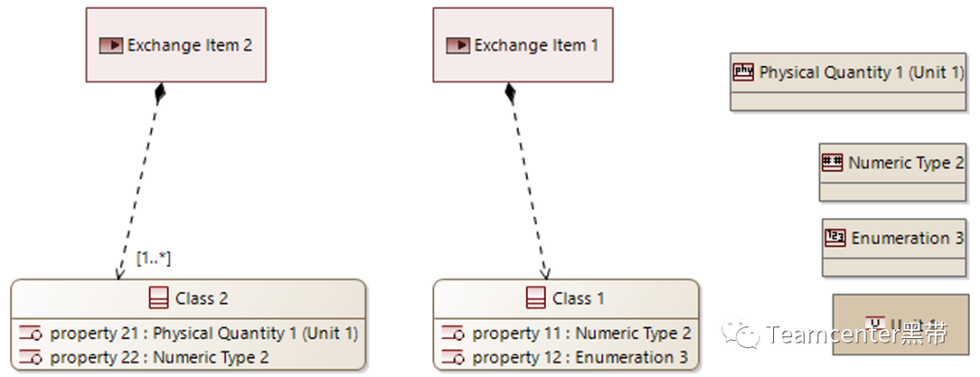Select the Numeric Type 2 data type label
The image size is (980, 377).
click(x=906, y=163)
